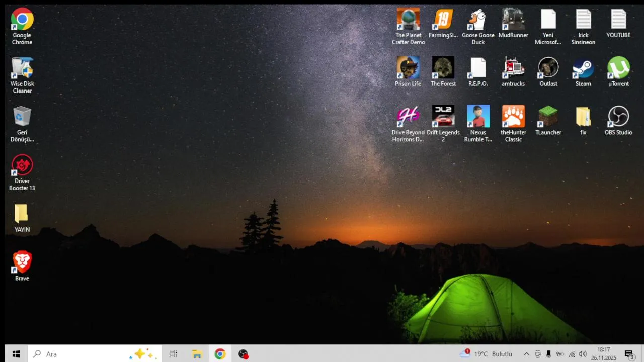The width and height of the screenshot is (644, 362).
Task: Open the Wi-Fi network tray icon
Action: point(572,354)
